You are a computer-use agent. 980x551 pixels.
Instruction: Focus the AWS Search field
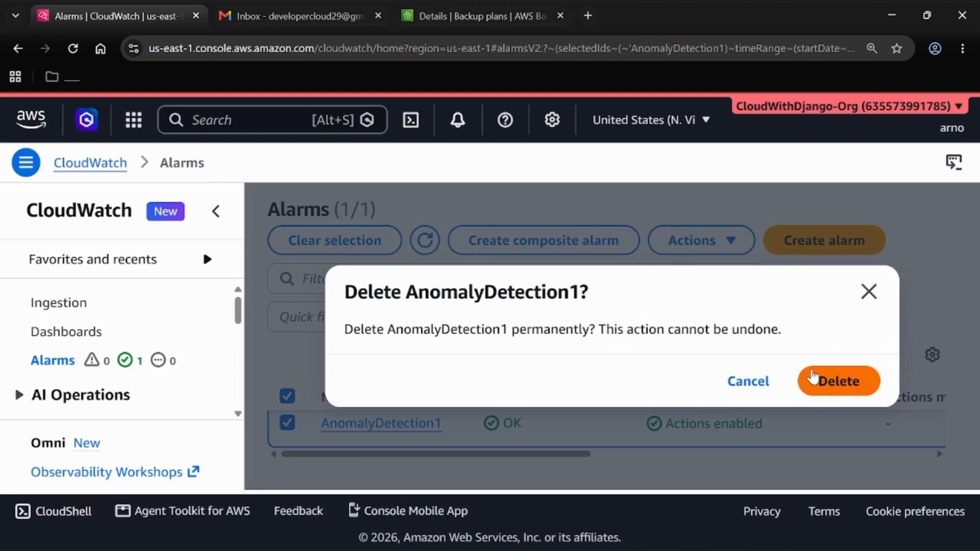(x=272, y=120)
